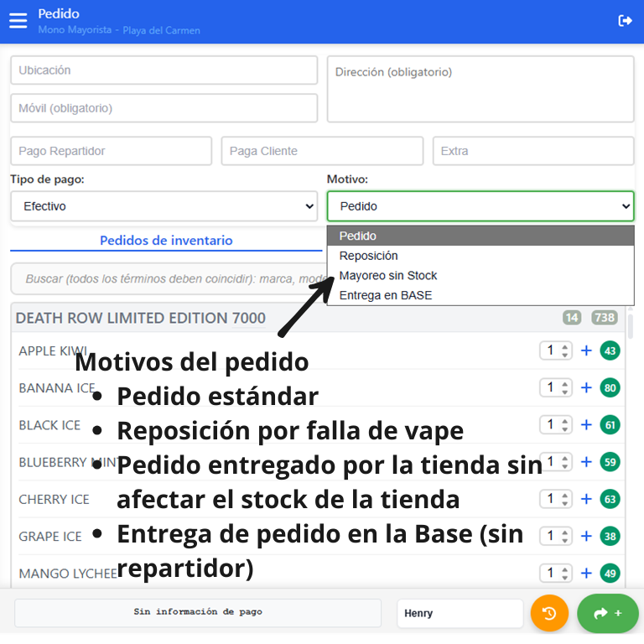Screen dimensions: 644x644
Task: Click the logout icon in header
Action: pos(625,21)
